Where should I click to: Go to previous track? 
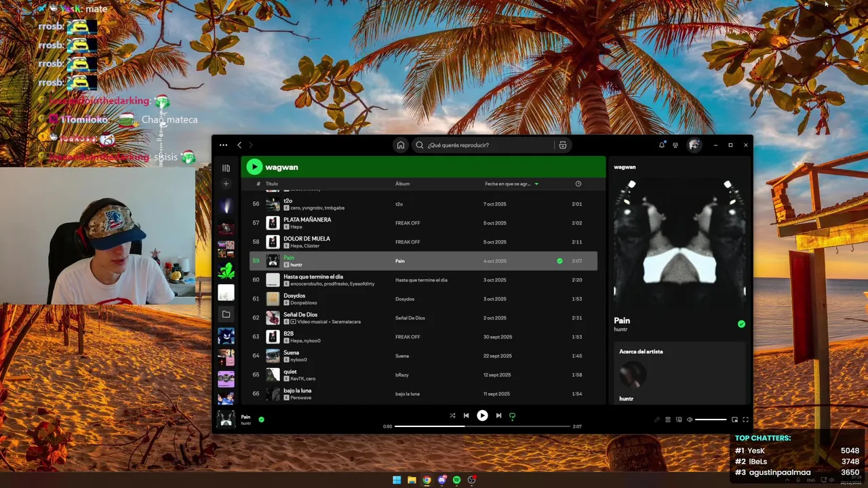466,415
